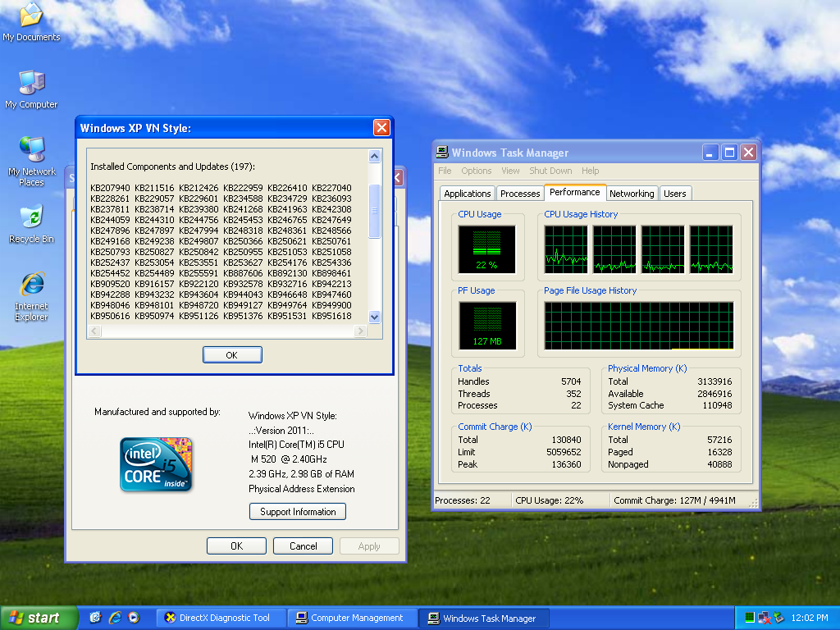Open the Shut Down menu in Task Manager
The height and width of the screenshot is (630, 840).
click(x=550, y=171)
